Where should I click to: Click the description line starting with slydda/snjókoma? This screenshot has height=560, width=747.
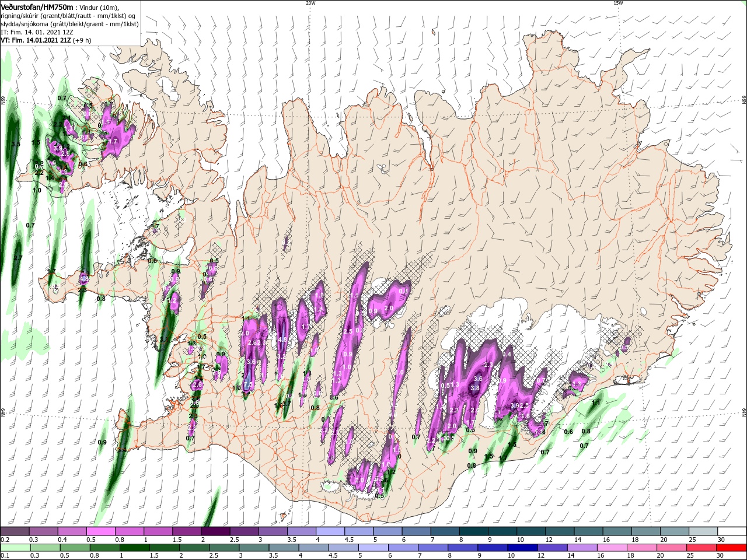[x=69, y=24]
